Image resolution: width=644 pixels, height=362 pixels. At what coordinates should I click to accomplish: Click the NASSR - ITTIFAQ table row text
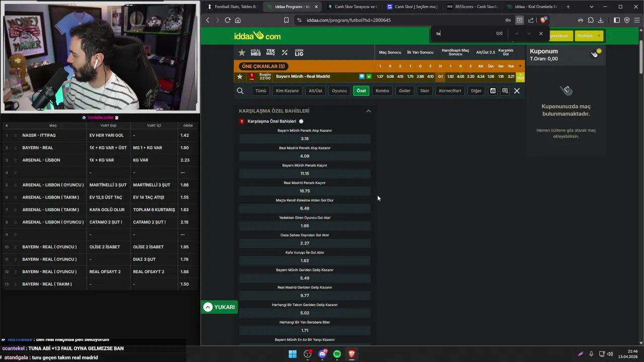point(39,135)
